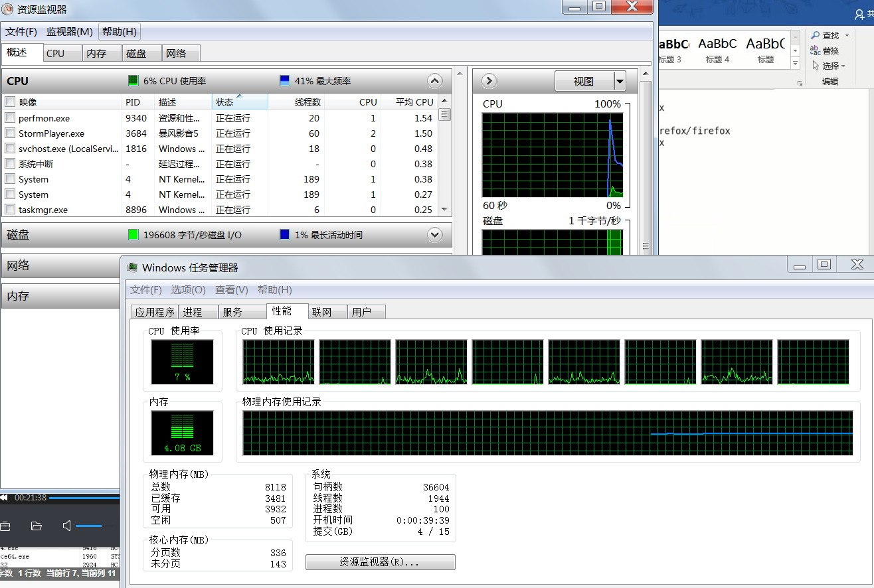Mute using the speaker icon in media player
Viewport: 874px width, 588px height.
(67, 526)
